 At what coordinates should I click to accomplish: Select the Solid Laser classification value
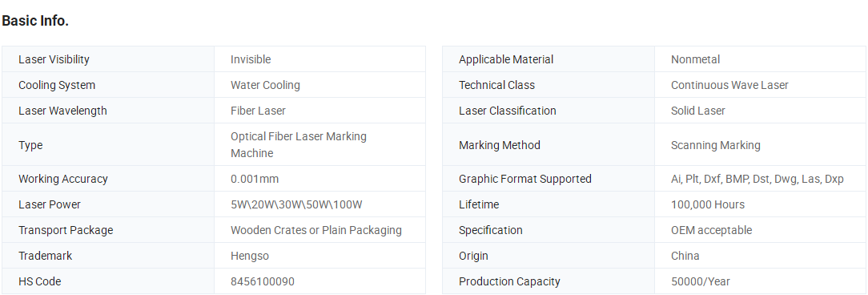697,111
